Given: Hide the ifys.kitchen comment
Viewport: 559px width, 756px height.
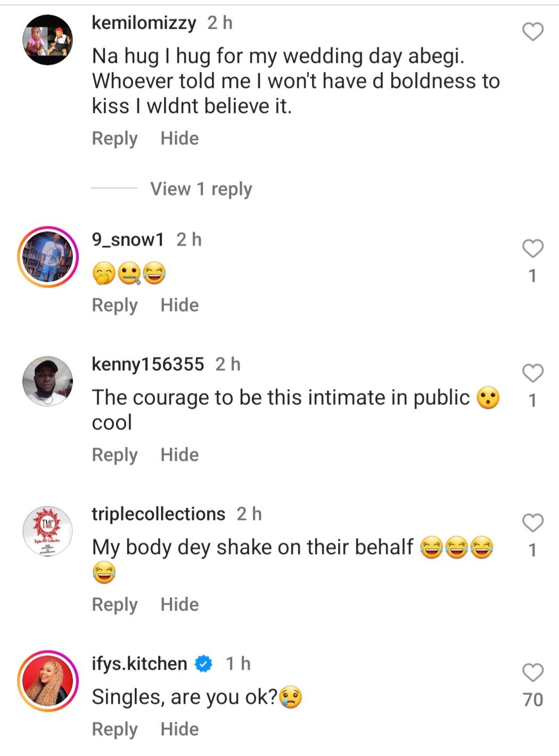Looking at the screenshot, I should click(179, 729).
